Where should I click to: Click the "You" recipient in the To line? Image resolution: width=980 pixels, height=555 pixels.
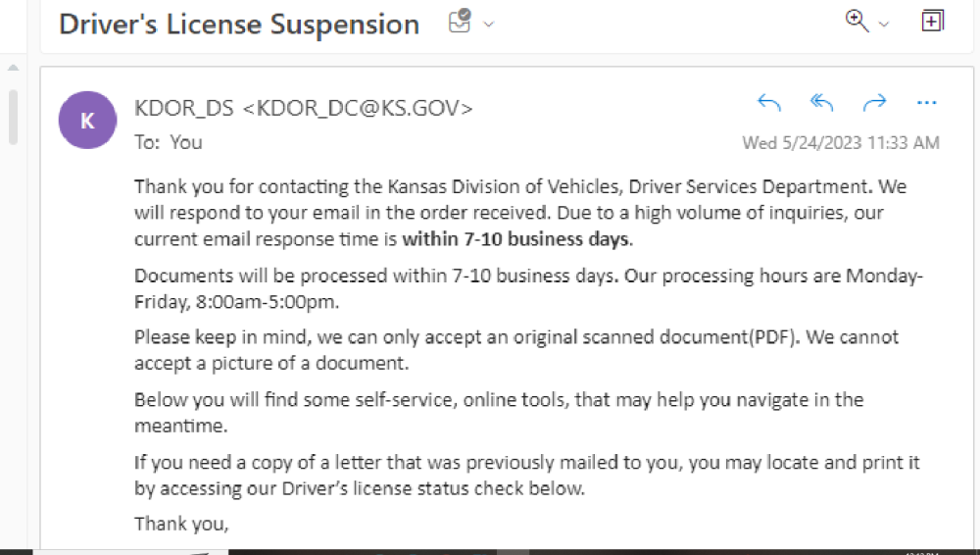(186, 142)
